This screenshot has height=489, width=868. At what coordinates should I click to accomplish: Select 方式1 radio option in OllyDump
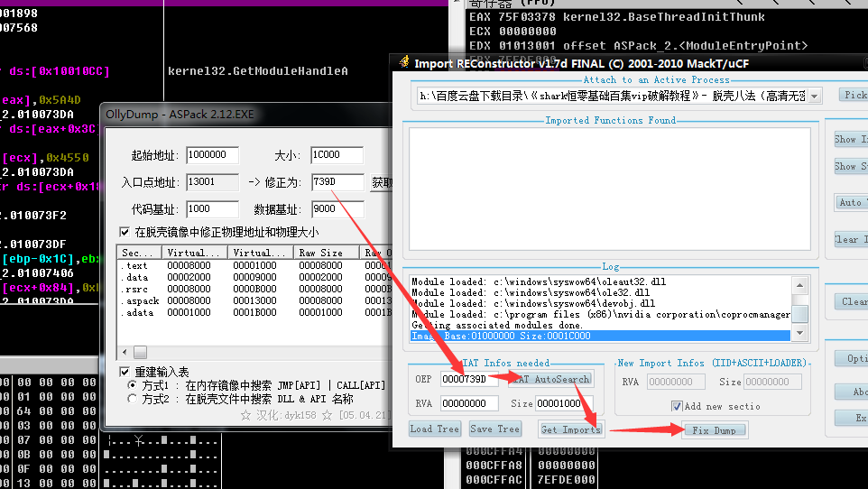(134, 385)
